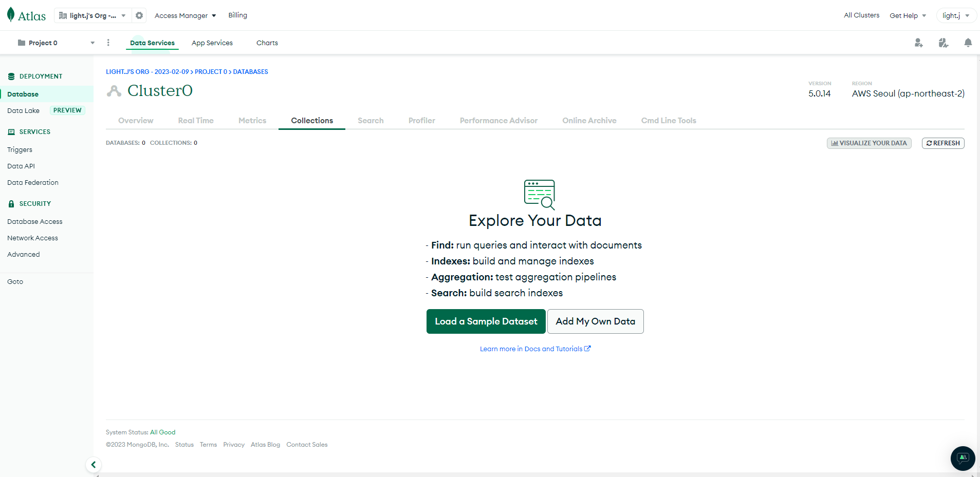The image size is (980, 477).
Task: Open the Online Archive tab
Action: [589, 121]
